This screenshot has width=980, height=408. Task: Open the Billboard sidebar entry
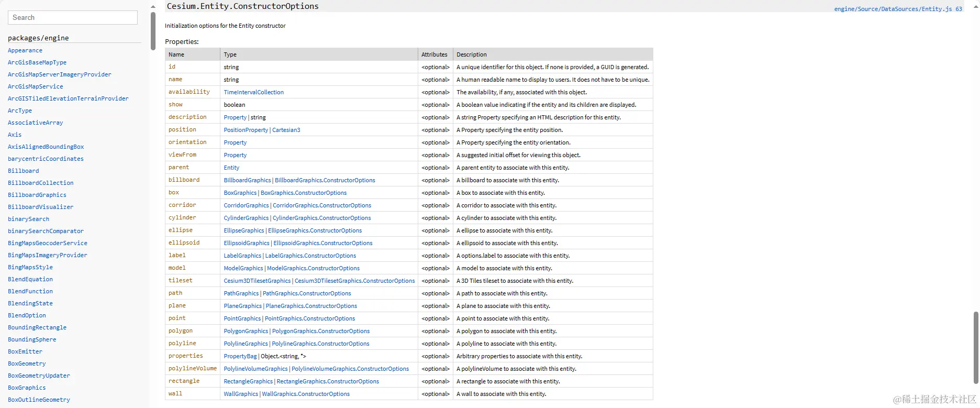pyautogui.click(x=24, y=171)
